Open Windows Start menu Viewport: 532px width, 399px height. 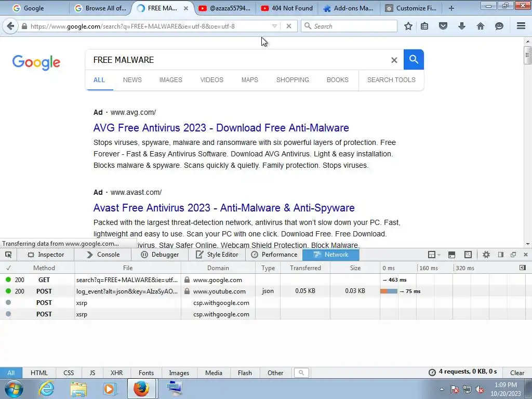click(x=14, y=389)
